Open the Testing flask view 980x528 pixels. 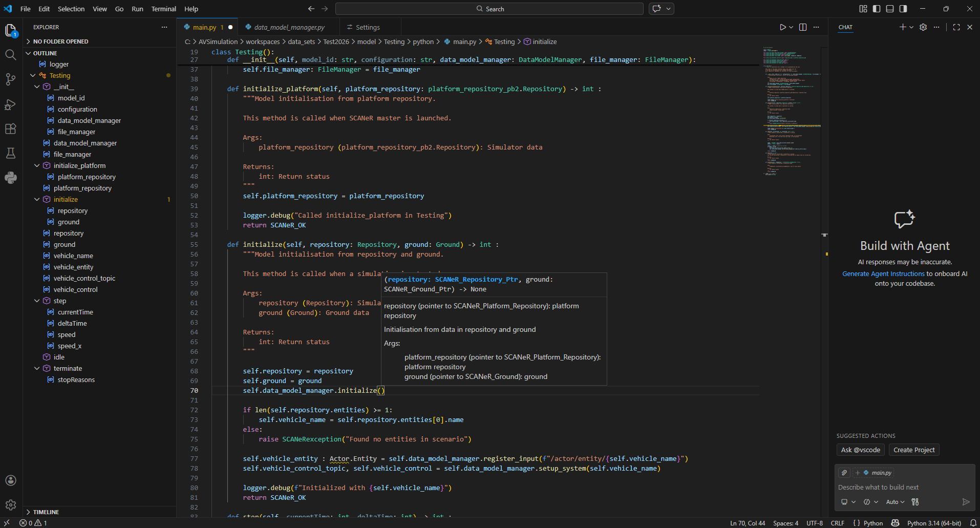[10, 153]
